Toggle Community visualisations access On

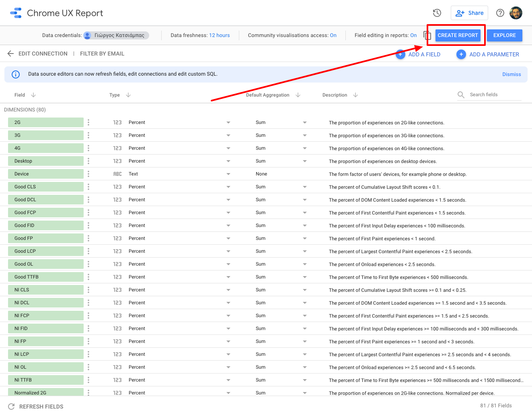333,35
